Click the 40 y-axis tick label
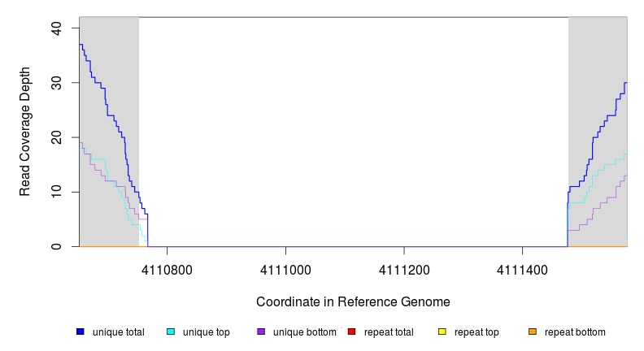The width and height of the screenshot is (644, 351). [x=56, y=28]
